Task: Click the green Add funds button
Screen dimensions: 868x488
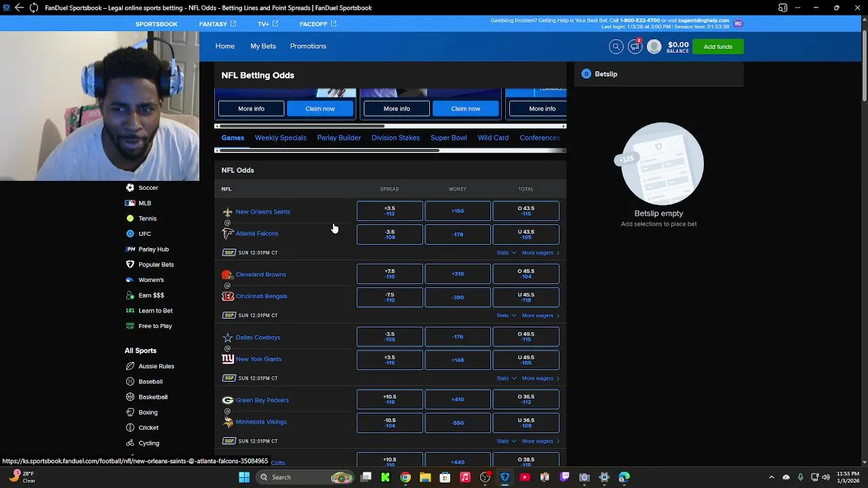Action: pyautogui.click(x=718, y=47)
